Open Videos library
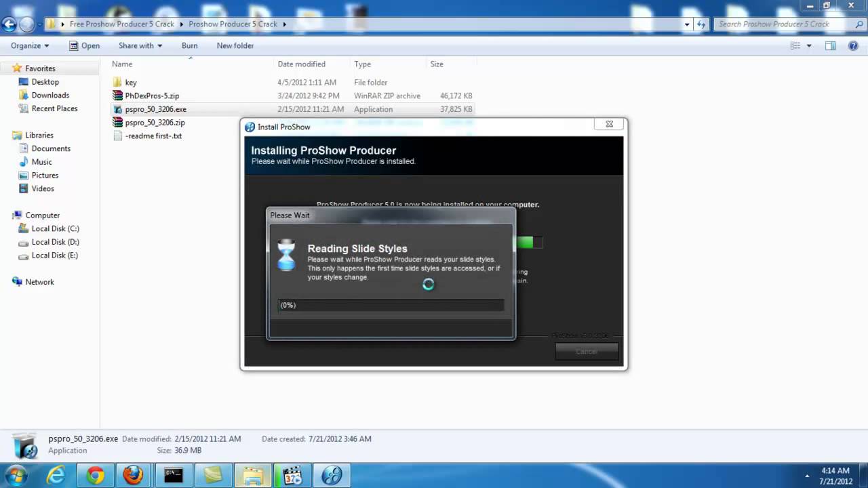Image resolution: width=868 pixels, height=488 pixels. coord(43,188)
